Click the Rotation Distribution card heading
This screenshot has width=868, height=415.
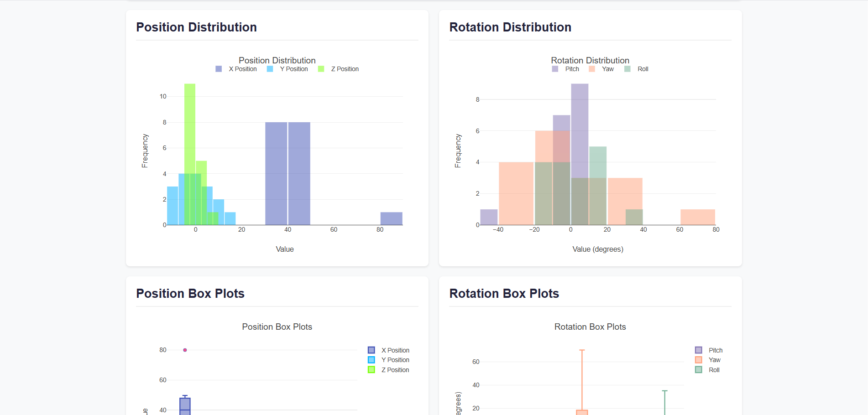[510, 27]
